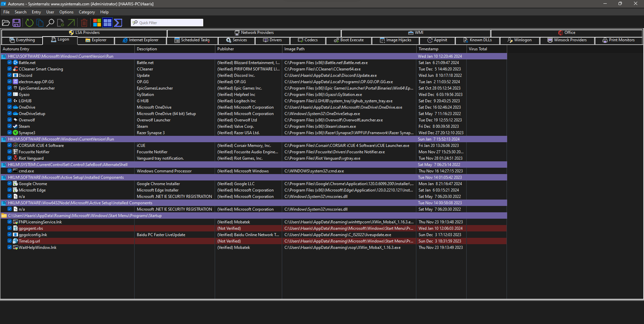
Task: Switch to the Scheduled Tasks tab
Action: 192,40
